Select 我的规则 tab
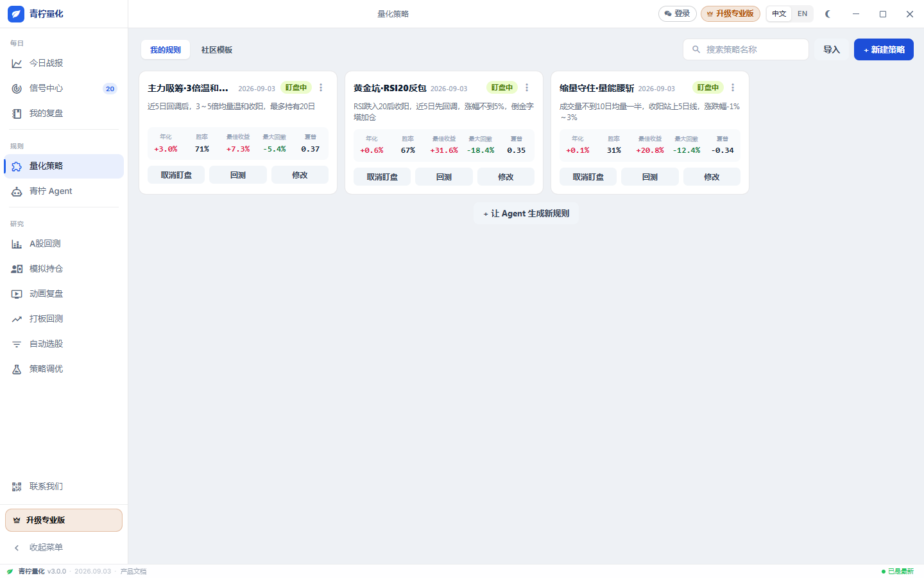 coord(166,50)
